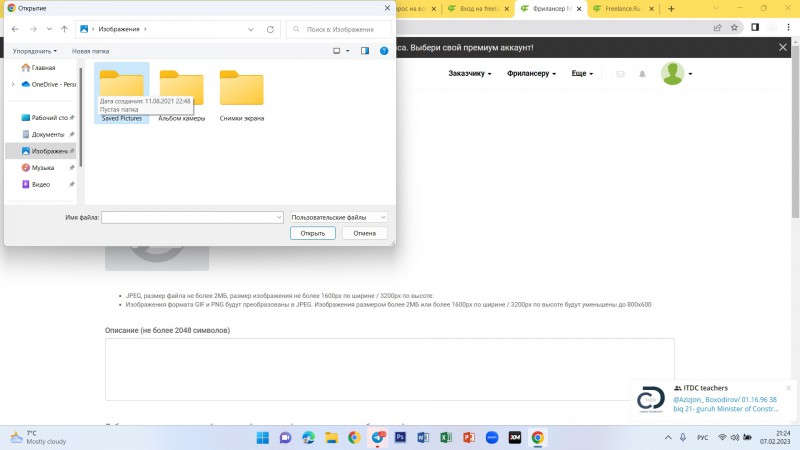Image resolution: width=800 pixels, height=450 pixels.
Task: Open Chrome side panel
Action: 755,28
